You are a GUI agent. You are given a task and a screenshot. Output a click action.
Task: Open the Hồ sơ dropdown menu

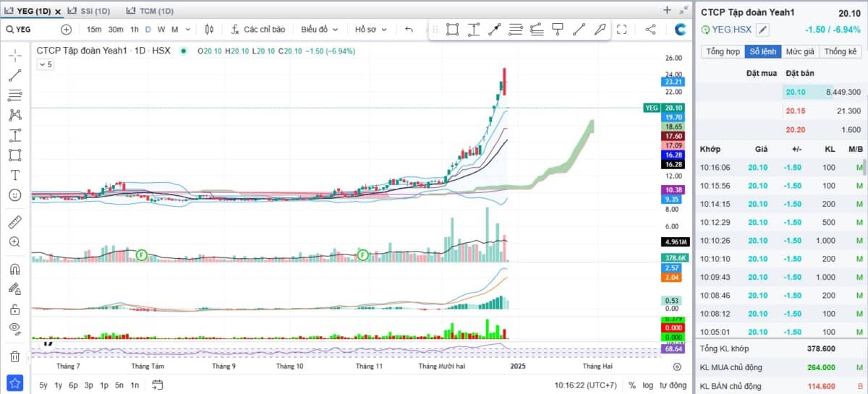coord(370,30)
